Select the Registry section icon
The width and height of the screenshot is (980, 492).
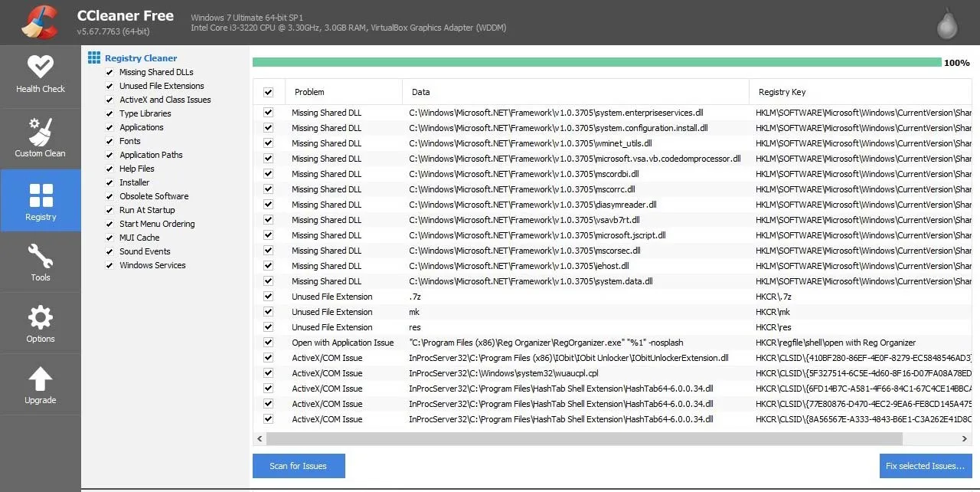click(x=41, y=199)
